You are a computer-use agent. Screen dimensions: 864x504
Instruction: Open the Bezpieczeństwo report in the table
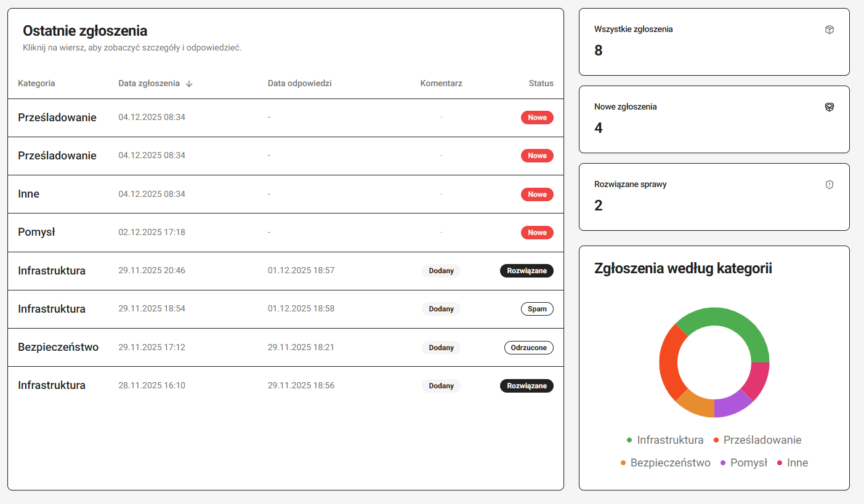click(x=286, y=348)
